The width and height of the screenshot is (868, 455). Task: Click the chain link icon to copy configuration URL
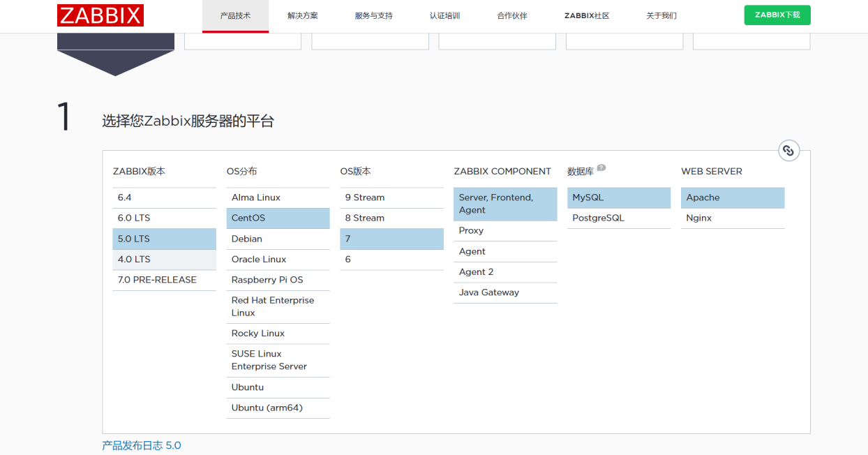pyautogui.click(x=789, y=150)
